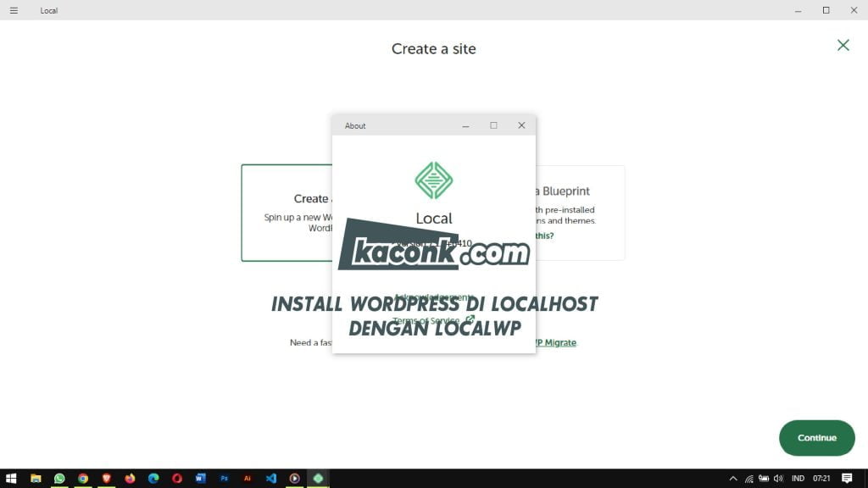Open Microsoft Word from the taskbar

(200, 478)
